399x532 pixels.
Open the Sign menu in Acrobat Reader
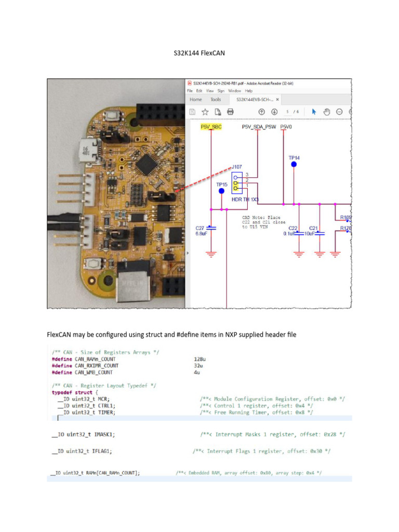pyautogui.click(x=221, y=91)
